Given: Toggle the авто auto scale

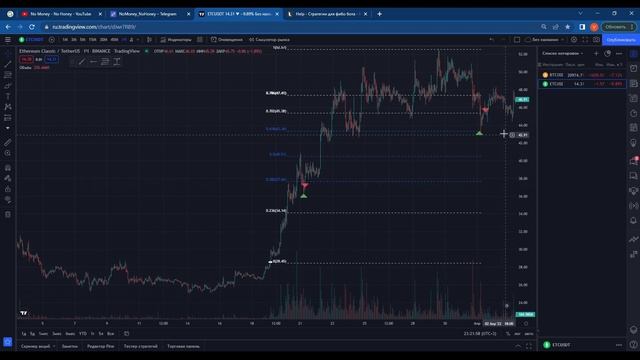Looking at the screenshot, I should coord(529,333).
